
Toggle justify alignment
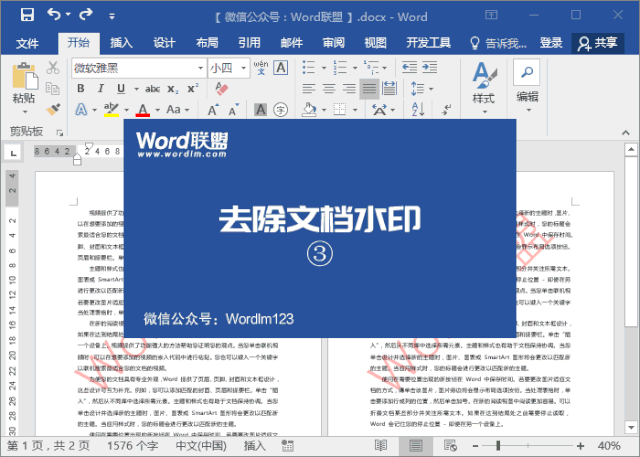click(x=369, y=89)
